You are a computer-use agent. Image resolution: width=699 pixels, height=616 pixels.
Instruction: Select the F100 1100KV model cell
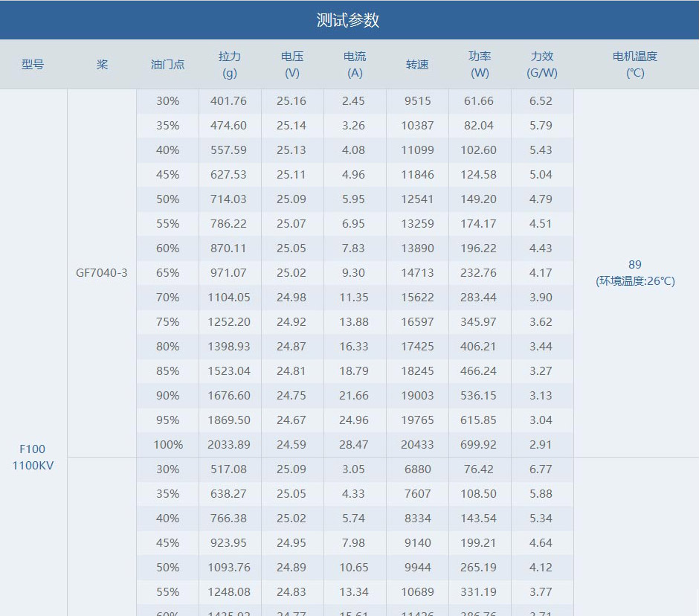tap(33, 457)
